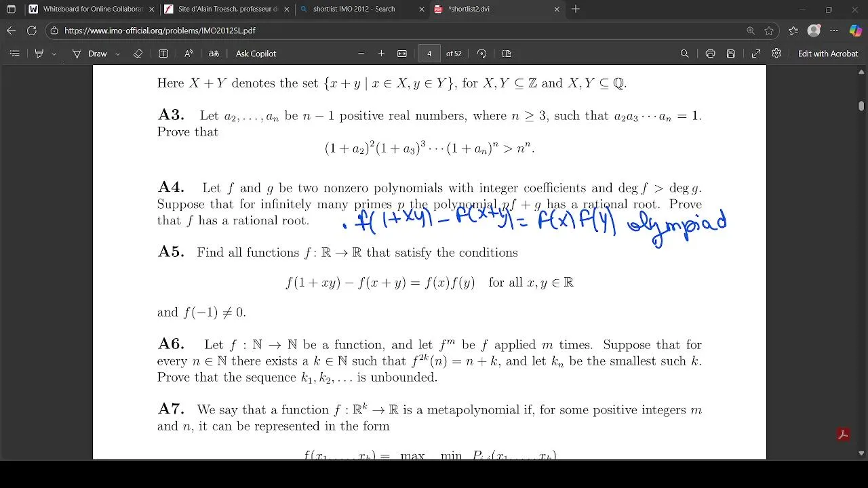868x488 pixels.
Task: Close the shortlist IMO 2012 Search tab
Action: pos(422,9)
